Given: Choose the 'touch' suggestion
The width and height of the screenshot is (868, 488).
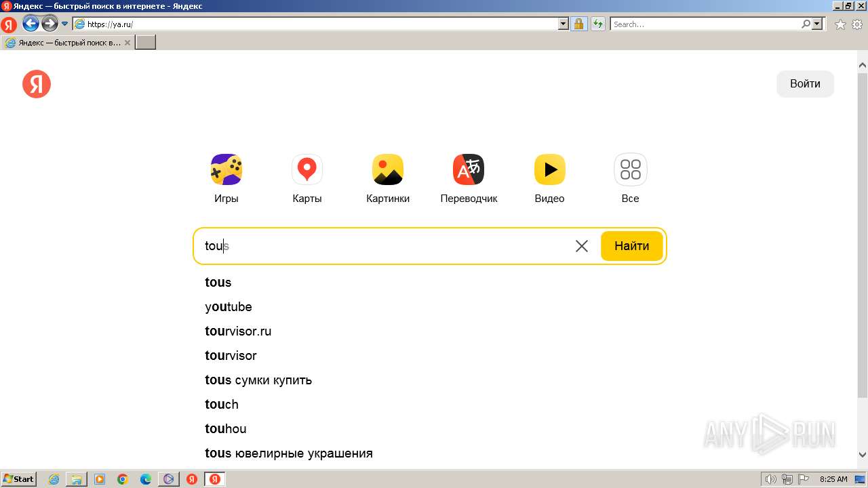Looking at the screenshot, I should 222,405.
